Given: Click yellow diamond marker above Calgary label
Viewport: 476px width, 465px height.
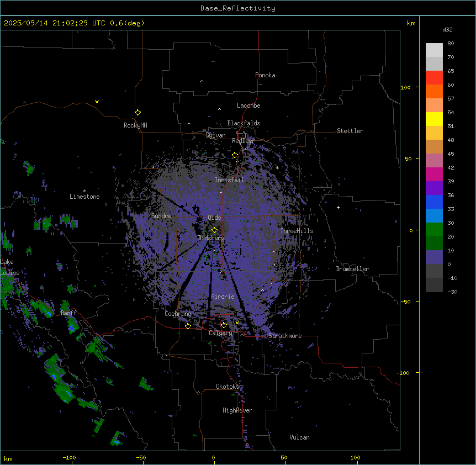Looking at the screenshot, I should [x=224, y=325].
